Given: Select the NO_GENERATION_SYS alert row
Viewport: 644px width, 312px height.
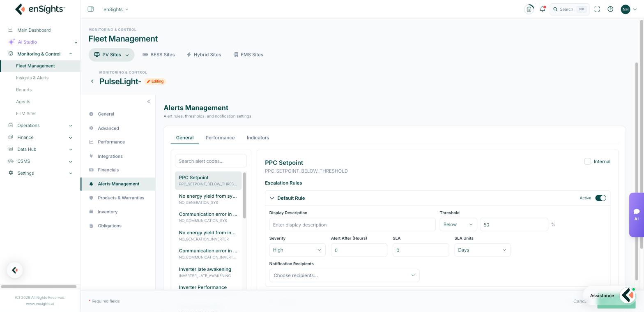Looking at the screenshot, I should click(208, 199).
